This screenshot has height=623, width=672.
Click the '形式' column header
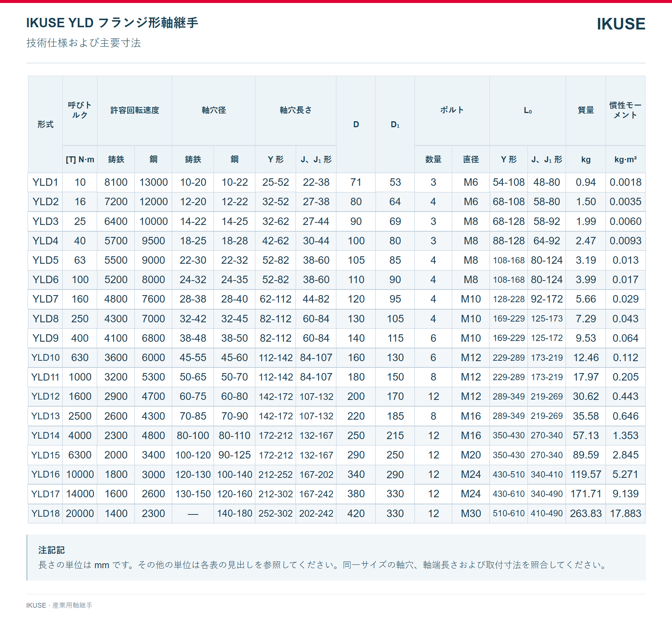point(46,124)
